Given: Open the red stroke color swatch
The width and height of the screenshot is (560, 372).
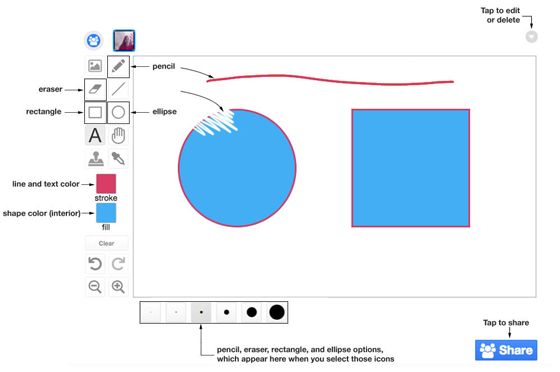Looking at the screenshot, I should pyautogui.click(x=106, y=184).
